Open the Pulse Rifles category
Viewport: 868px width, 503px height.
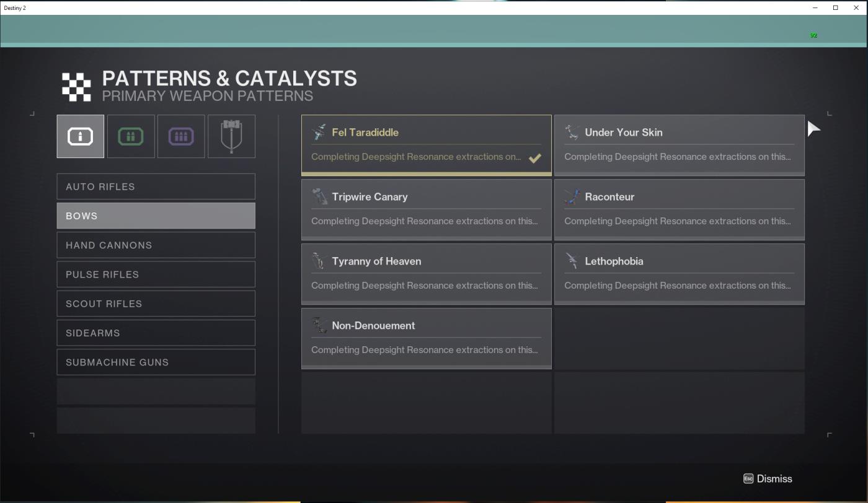(156, 274)
